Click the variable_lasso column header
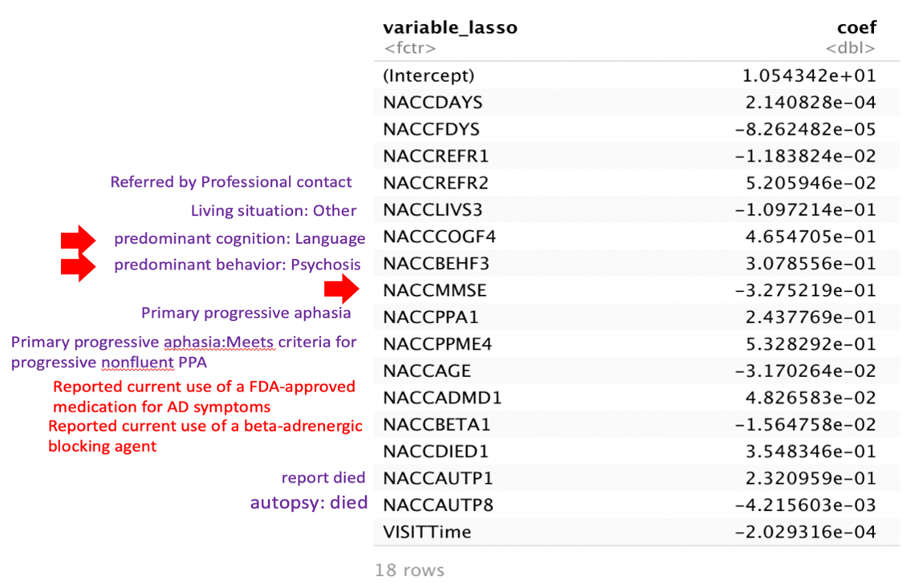 click(x=450, y=27)
